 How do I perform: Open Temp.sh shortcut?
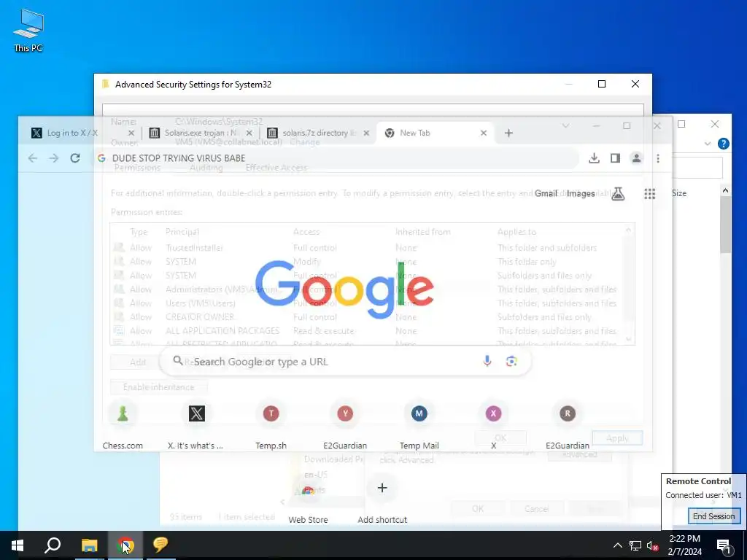271,424
